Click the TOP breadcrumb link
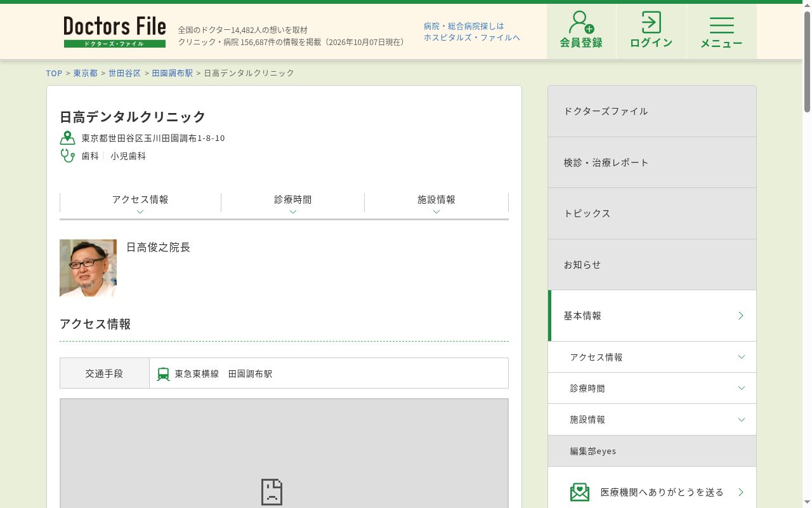This screenshot has height=508, width=812. [54, 73]
